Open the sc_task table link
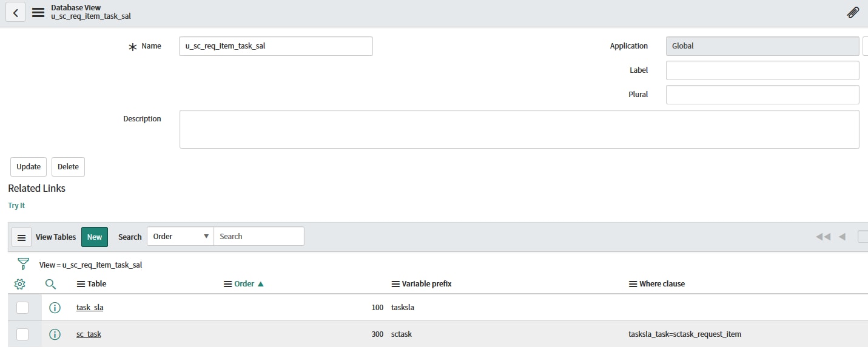Viewport: 868px width, 352px height. pyautogui.click(x=89, y=334)
